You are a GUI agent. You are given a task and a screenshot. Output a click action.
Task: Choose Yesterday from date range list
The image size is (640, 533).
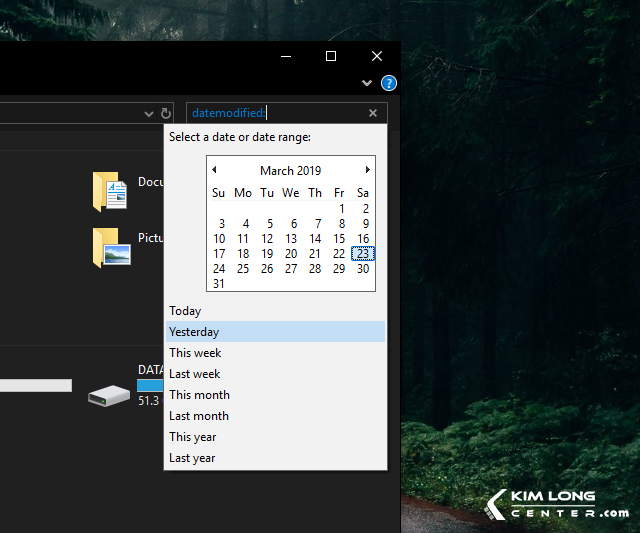point(194,332)
